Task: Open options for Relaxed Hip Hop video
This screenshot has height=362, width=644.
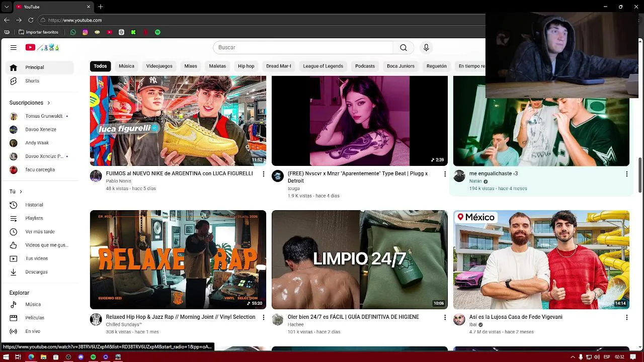Action: (x=263, y=317)
